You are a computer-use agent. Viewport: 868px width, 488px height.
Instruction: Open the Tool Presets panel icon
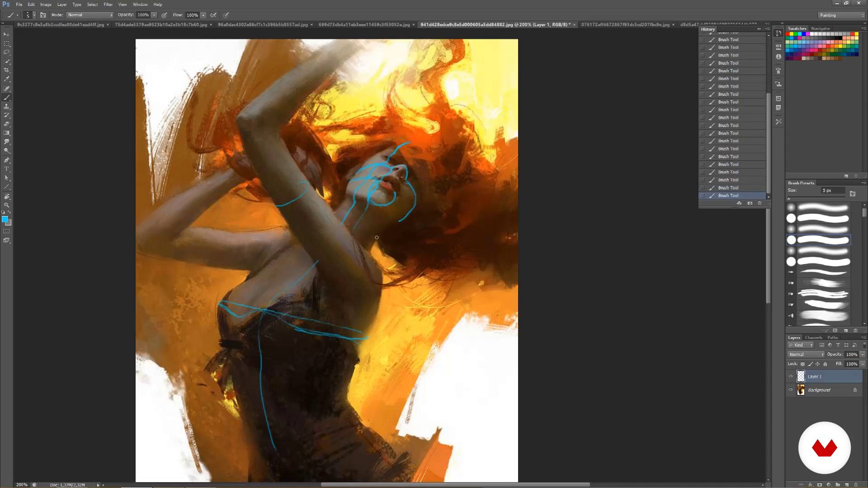click(x=778, y=122)
